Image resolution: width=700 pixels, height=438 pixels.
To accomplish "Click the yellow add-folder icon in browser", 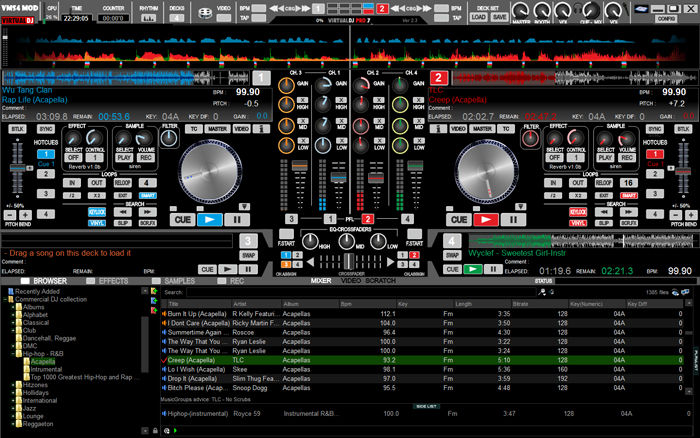I will coord(154,292).
